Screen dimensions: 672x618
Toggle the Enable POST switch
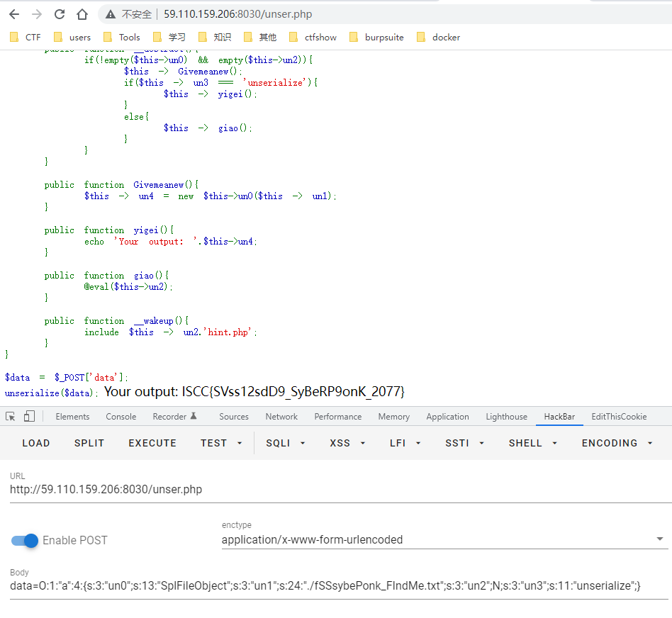point(24,541)
